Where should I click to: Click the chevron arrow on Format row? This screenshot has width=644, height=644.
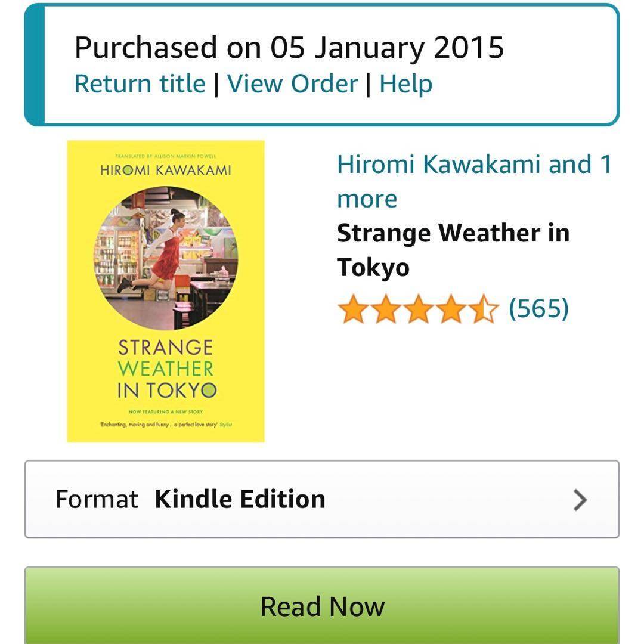[x=580, y=500]
